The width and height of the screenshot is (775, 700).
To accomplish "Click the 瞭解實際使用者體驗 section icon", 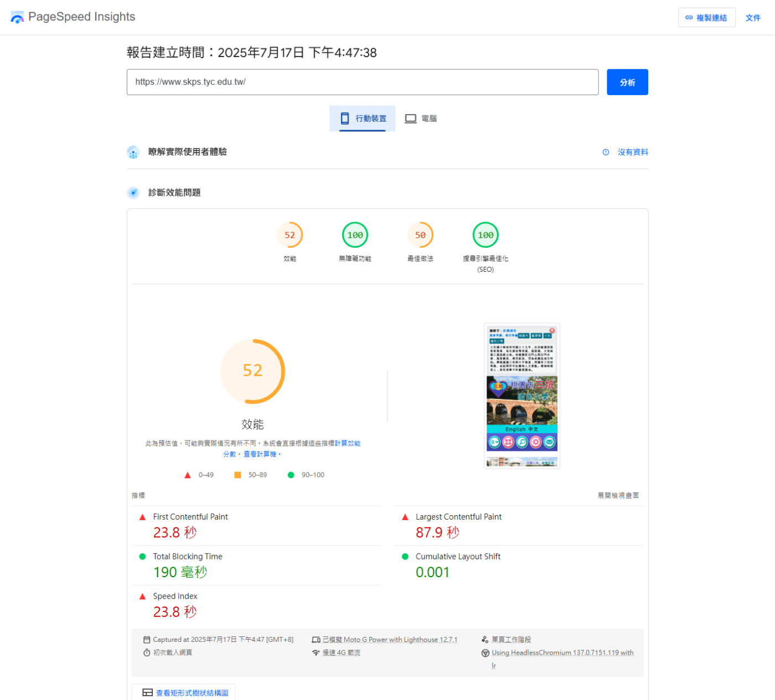I will [x=133, y=152].
